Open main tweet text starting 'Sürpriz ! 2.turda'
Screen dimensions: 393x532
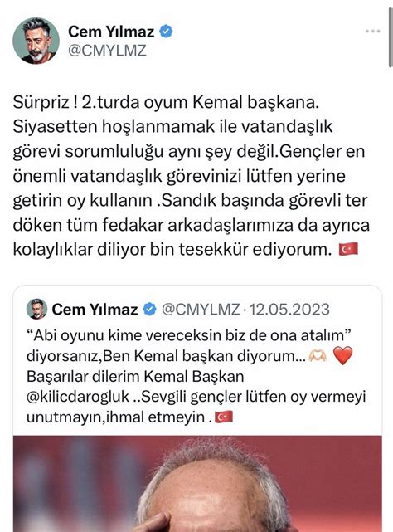pyautogui.click(x=191, y=176)
